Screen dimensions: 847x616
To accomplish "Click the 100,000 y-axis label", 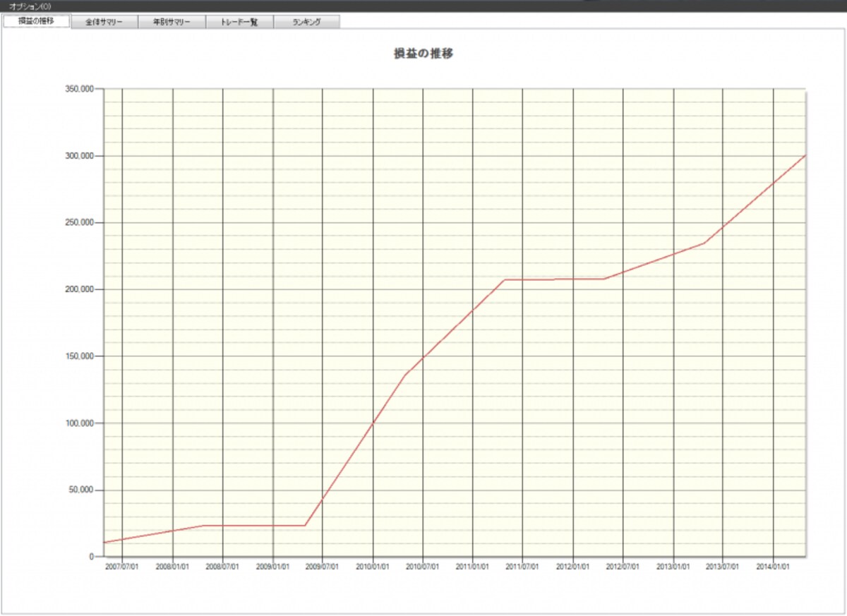I will point(78,423).
